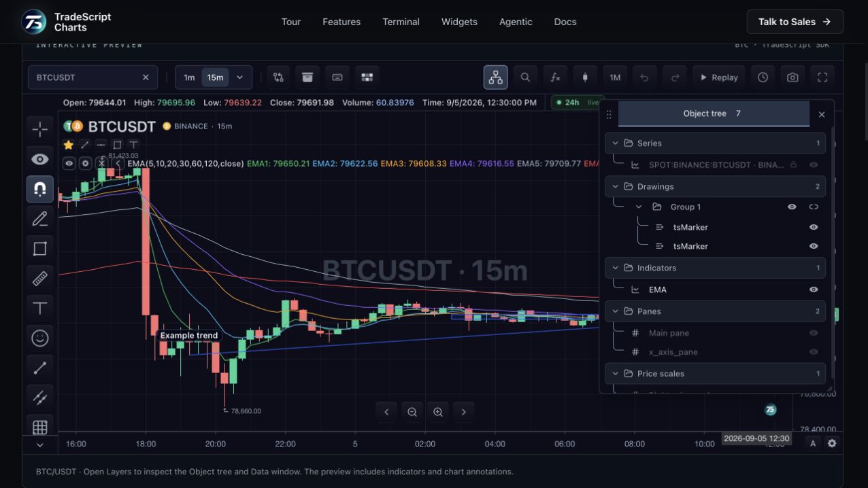Collapse the Drawings section
Image resolution: width=868 pixels, height=488 pixels.
coord(615,186)
